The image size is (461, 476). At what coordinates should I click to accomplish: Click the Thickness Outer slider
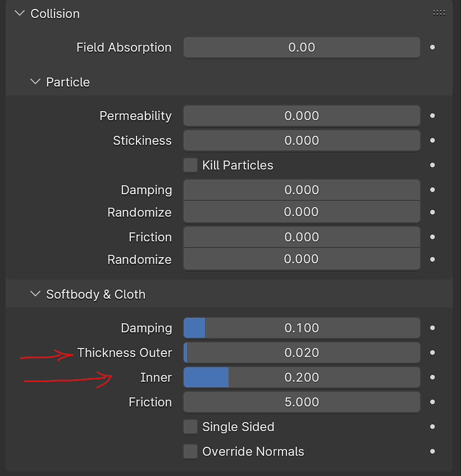pos(302,353)
